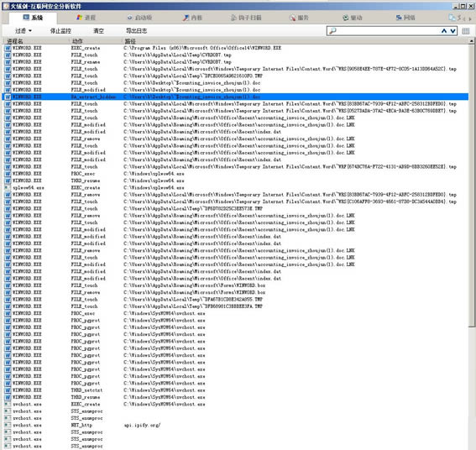The width and height of the screenshot is (476, 450).
Task: Click the vertical scrollbar thumb
Action: pos(472,186)
